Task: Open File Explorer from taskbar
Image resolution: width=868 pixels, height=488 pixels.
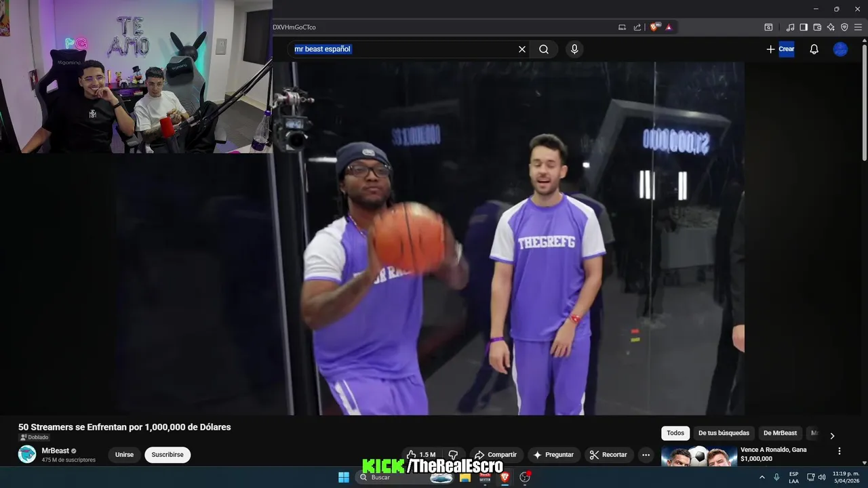Action: click(465, 477)
